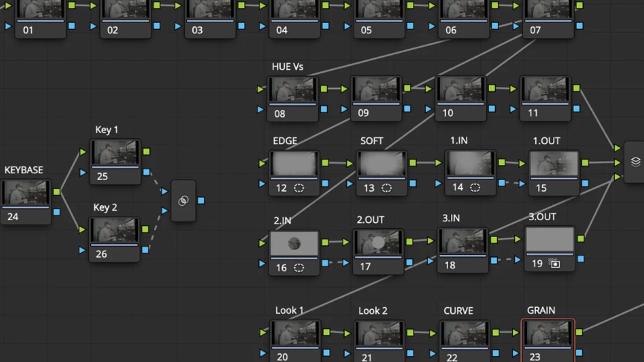Click the blue key input of node 15
The image size is (644, 362).
pyautogui.click(x=522, y=184)
